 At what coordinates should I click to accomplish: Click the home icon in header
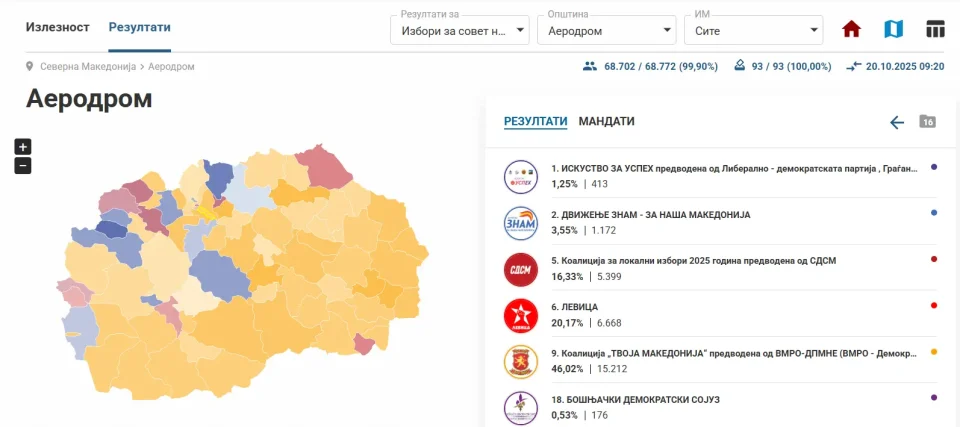click(x=851, y=29)
